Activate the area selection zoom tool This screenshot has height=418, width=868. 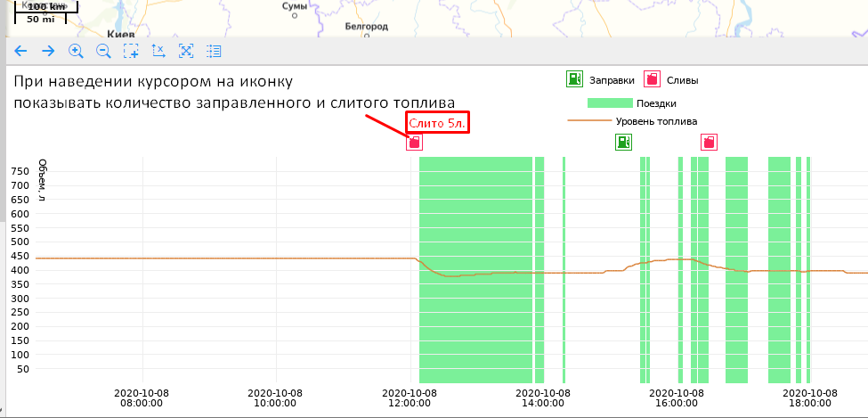(131, 52)
